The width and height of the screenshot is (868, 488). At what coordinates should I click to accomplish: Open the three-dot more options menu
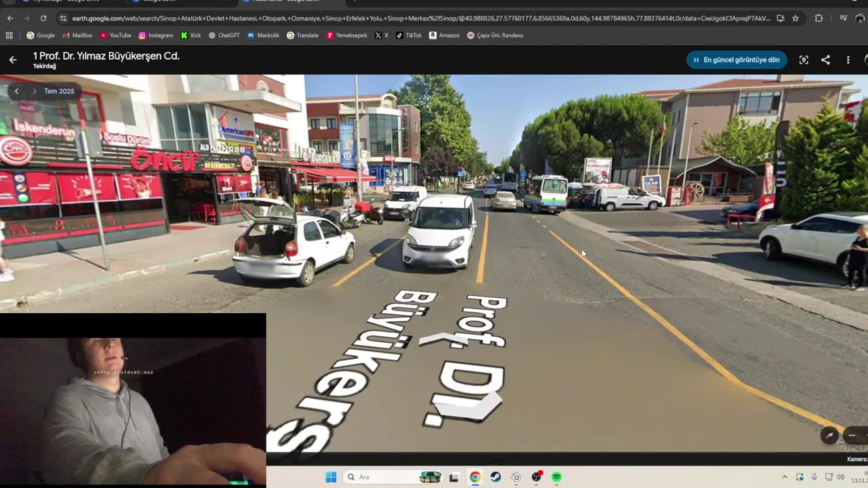[x=848, y=60]
